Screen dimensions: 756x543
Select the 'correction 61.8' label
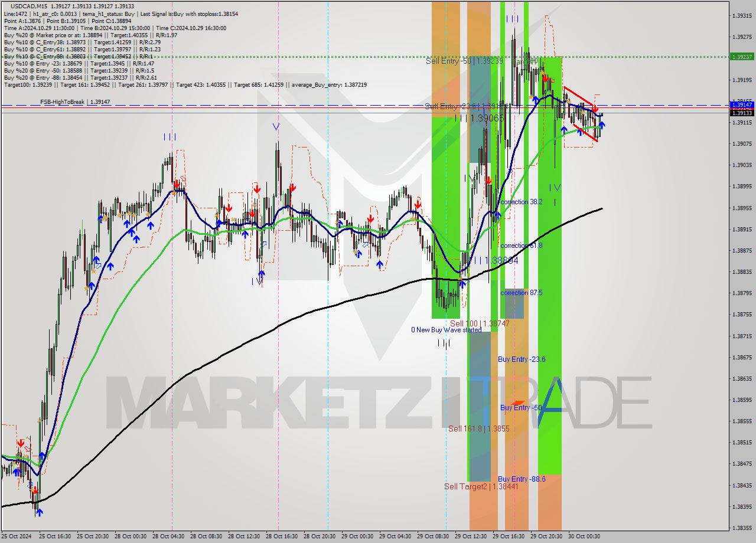point(521,246)
